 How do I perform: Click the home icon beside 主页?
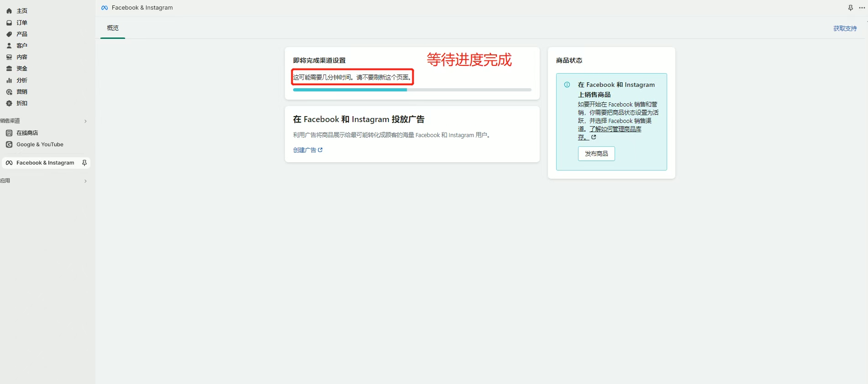pyautogui.click(x=9, y=11)
